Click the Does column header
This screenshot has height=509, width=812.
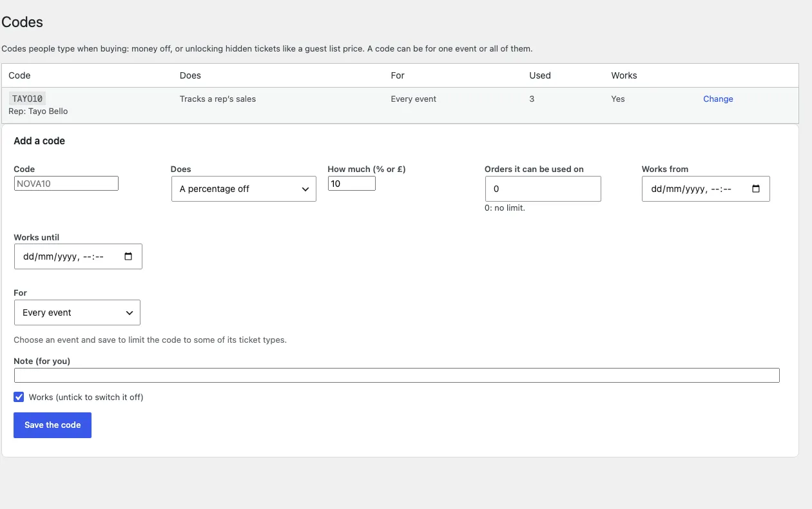click(x=190, y=75)
